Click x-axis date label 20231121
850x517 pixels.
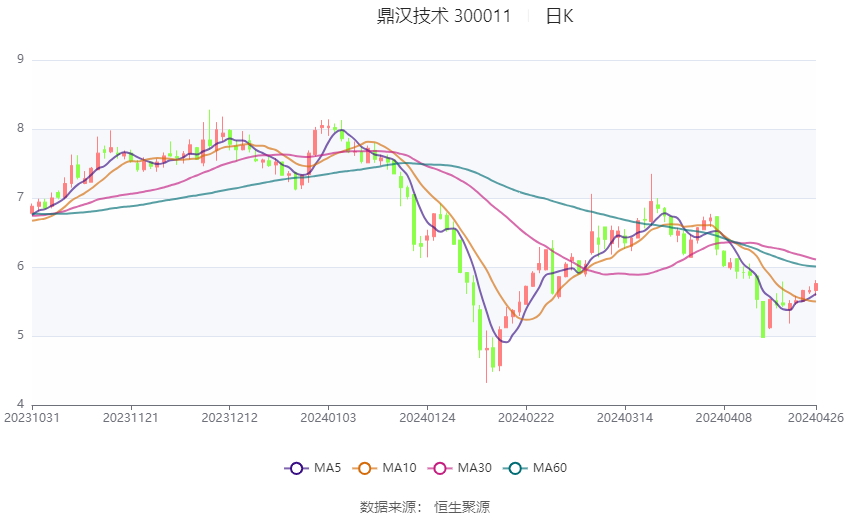(131, 418)
